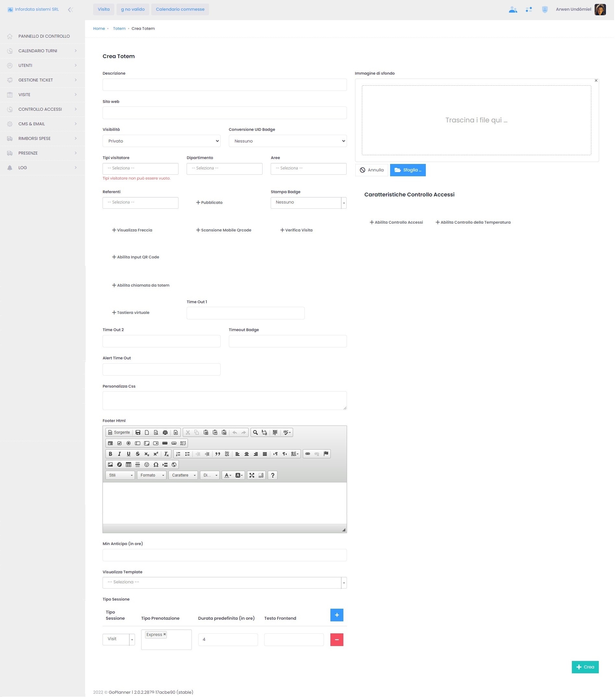This screenshot has height=697, width=616.
Task: Insert a table via editor toolbar
Action: click(x=129, y=465)
